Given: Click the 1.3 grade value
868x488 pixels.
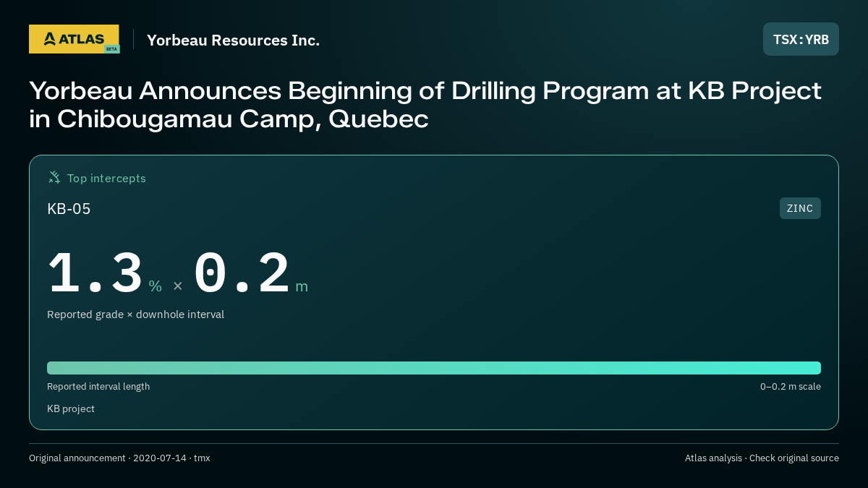Looking at the screenshot, I should [x=95, y=273].
